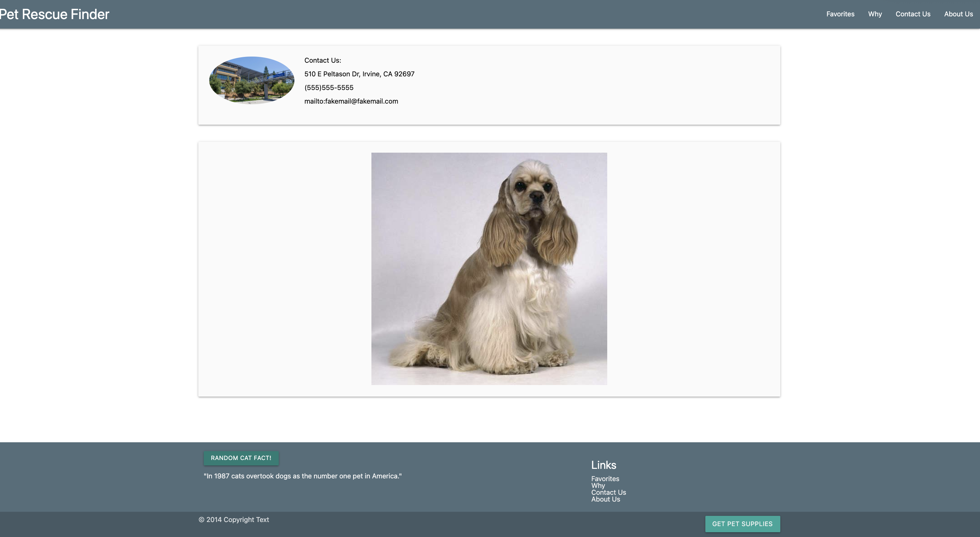This screenshot has width=980, height=537.
Task: Click the phone number (555)555-5555
Action: [x=329, y=88]
